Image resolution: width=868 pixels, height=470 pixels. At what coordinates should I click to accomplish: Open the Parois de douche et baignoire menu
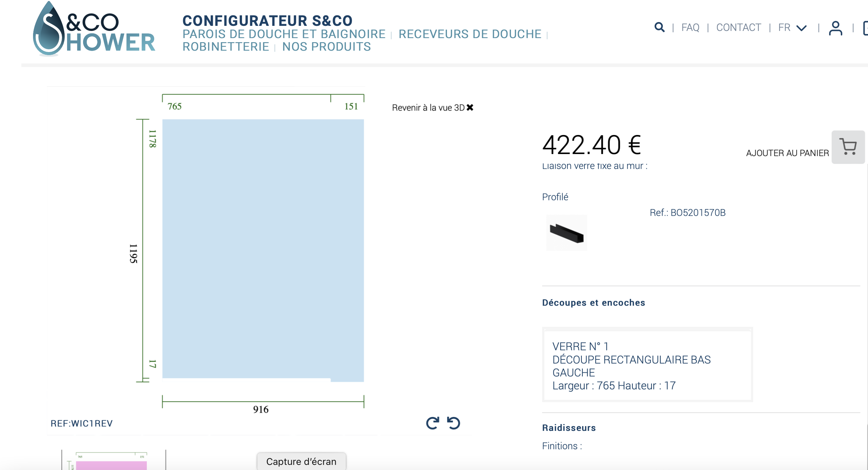284,34
